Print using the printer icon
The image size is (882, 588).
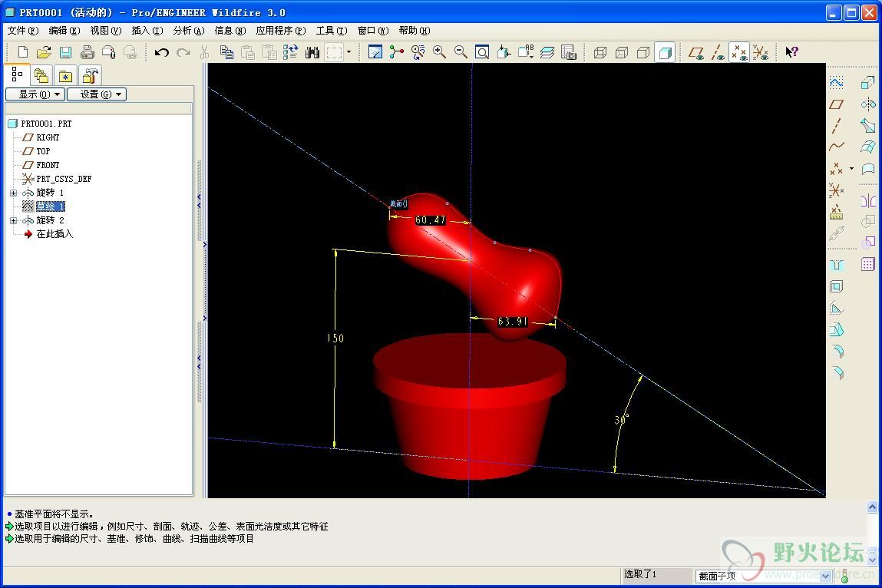coord(88,52)
